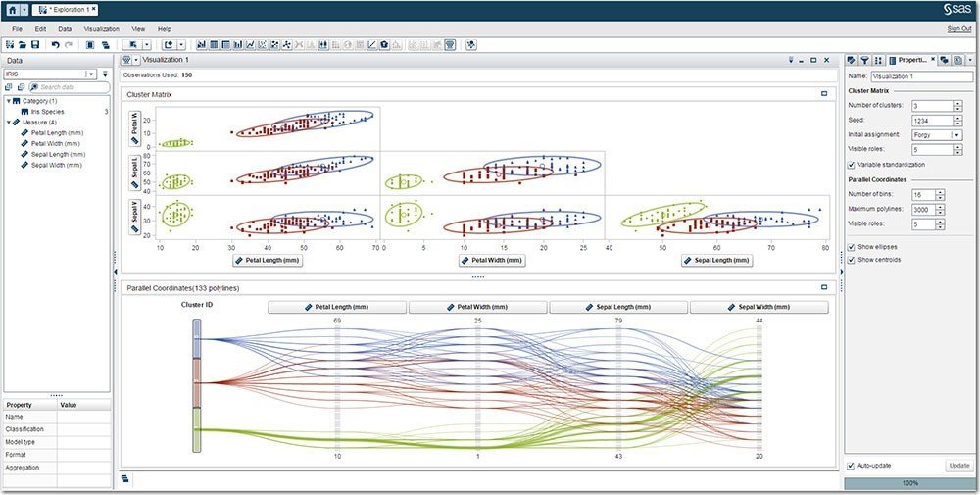
Task: Open the Visualization menu
Action: click(x=101, y=29)
